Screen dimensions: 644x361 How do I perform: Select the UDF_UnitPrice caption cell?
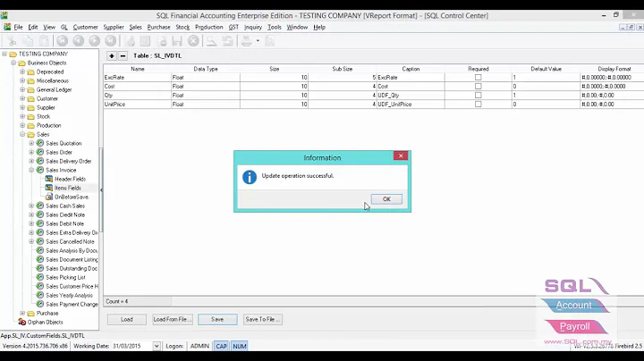coord(411,105)
